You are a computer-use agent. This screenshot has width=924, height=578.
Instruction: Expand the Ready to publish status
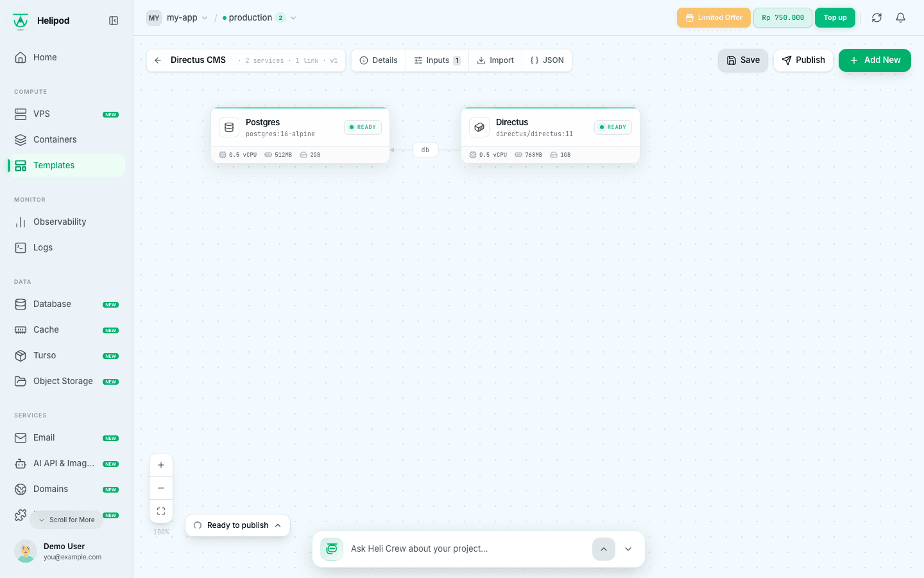237,525
